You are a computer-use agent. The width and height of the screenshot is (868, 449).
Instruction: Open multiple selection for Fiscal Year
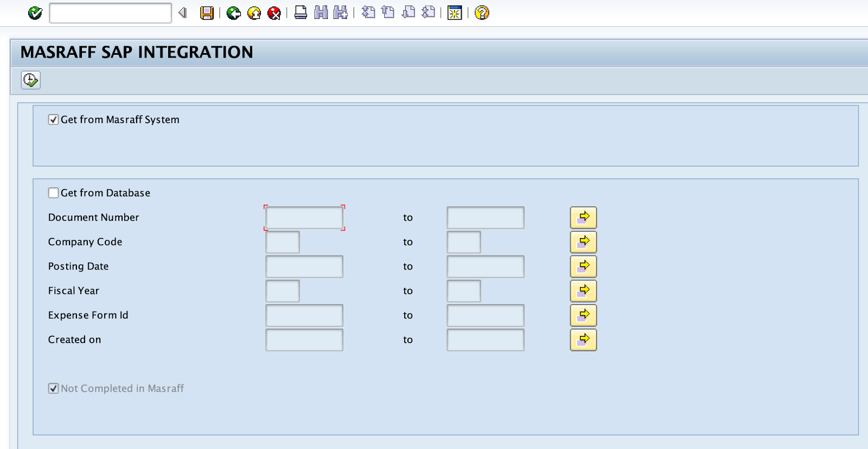(583, 291)
